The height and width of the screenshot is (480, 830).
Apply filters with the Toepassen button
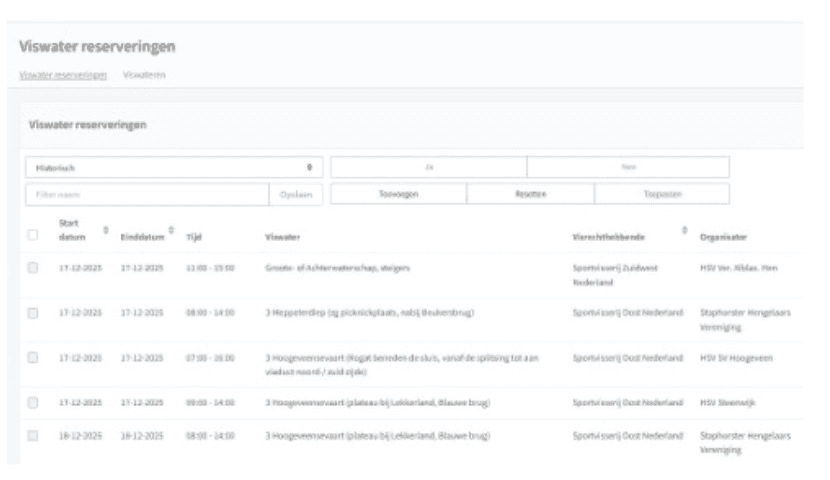662,194
